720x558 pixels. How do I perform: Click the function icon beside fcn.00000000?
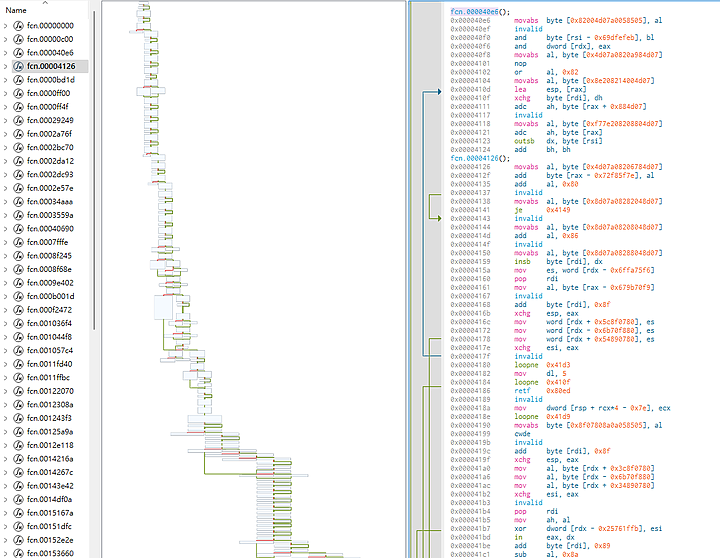18,26
